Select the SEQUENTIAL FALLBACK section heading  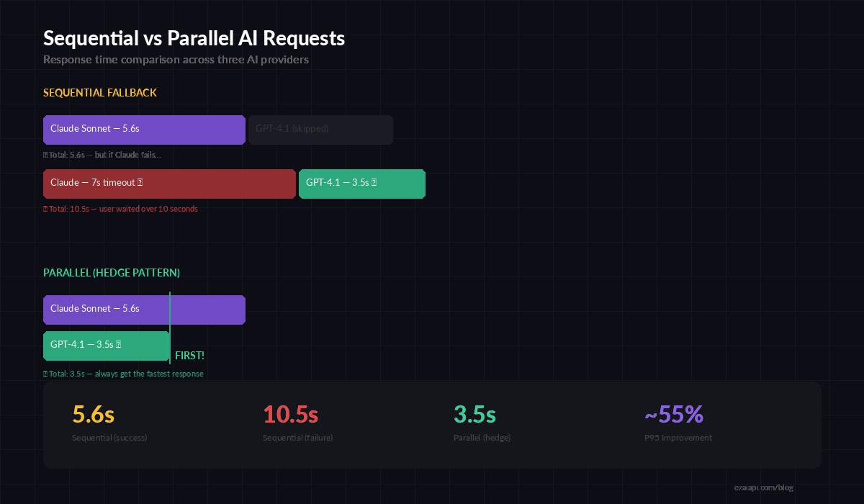pyautogui.click(x=99, y=93)
